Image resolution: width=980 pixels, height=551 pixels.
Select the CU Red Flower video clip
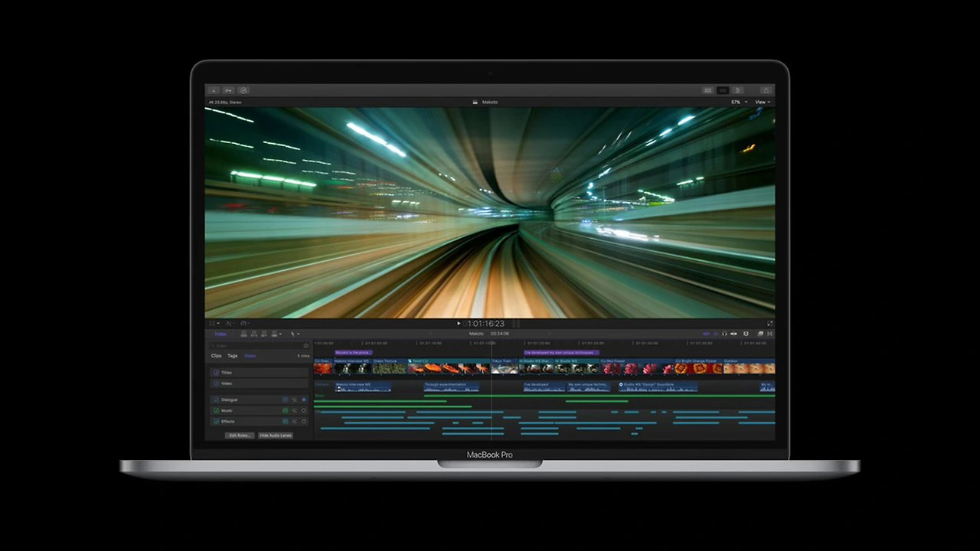[x=636, y=367]
